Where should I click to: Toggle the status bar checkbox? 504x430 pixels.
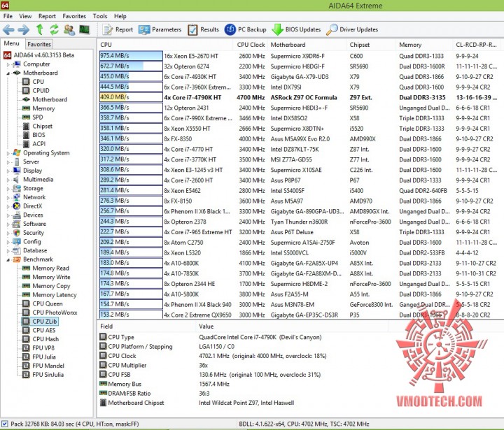click(x=4, y=424)
